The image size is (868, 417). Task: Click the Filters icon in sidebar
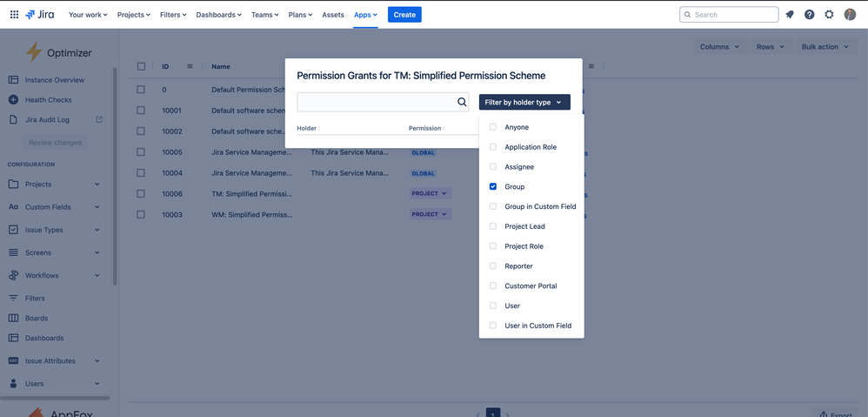tap(13, 298)
